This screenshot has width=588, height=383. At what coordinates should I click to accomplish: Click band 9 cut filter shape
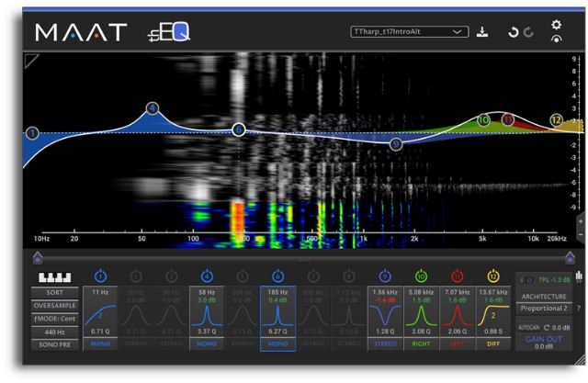[385, 315]
